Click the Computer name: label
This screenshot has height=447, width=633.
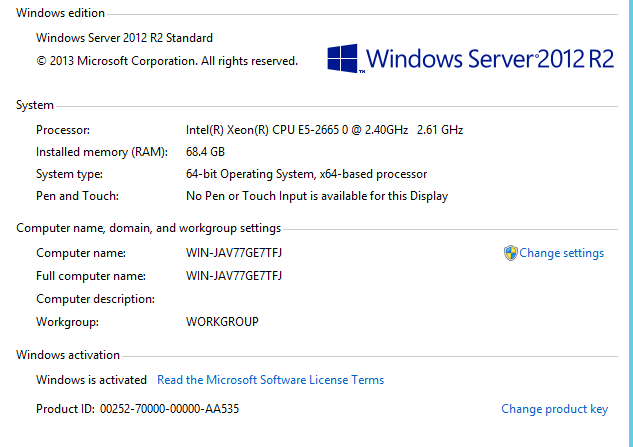pyautogui.click(x=81, y=253)
